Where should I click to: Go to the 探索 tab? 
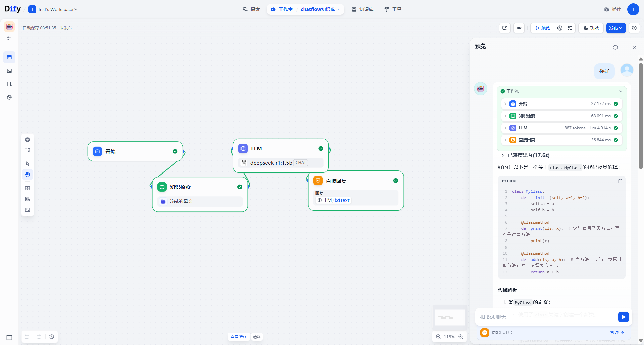[252, 9]
